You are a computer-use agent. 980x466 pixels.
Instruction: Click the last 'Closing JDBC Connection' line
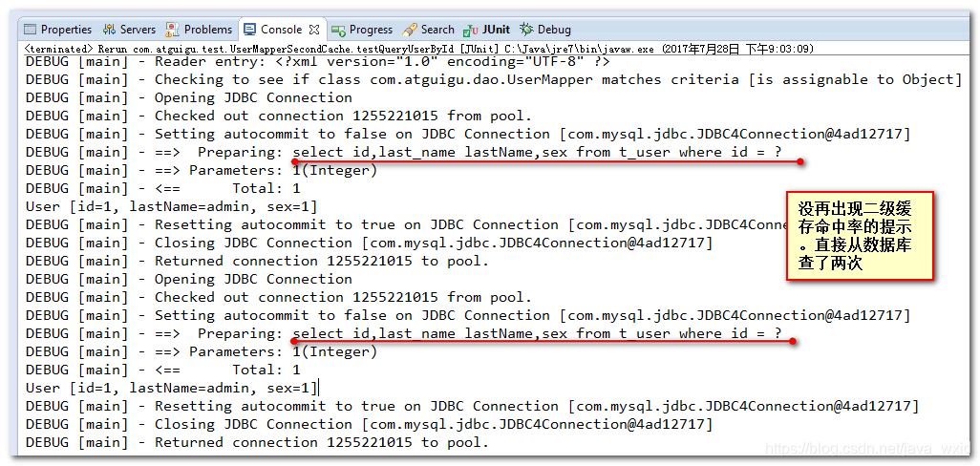click(369, 424)
